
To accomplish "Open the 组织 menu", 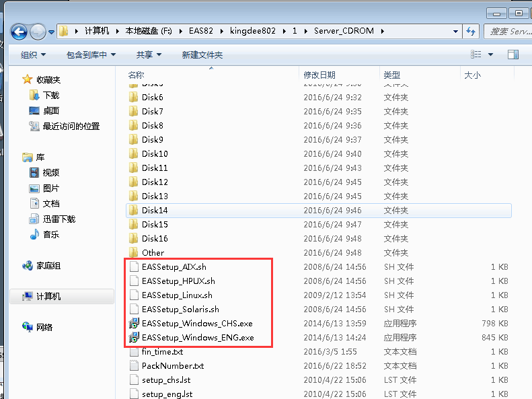I will point(33,55).
